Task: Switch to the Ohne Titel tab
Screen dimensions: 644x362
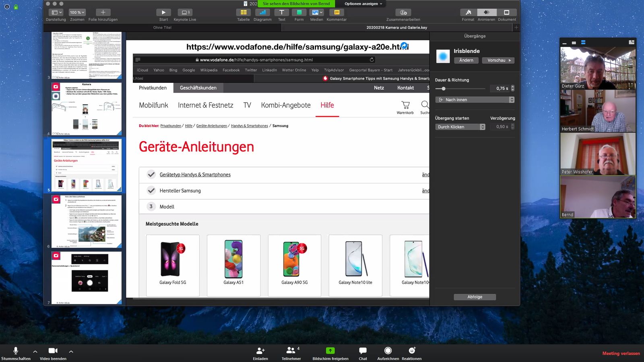Action: [x=162, y=27]
